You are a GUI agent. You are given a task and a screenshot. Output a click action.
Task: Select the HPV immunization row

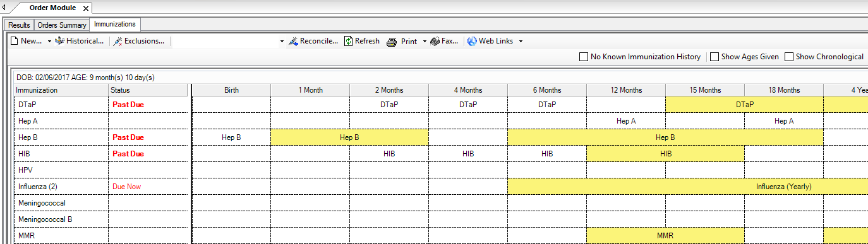[25, 170]
